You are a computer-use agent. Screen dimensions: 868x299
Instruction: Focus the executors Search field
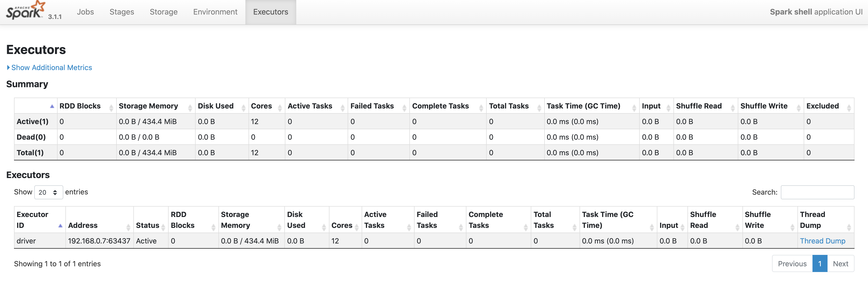click(x=817, y=192)
